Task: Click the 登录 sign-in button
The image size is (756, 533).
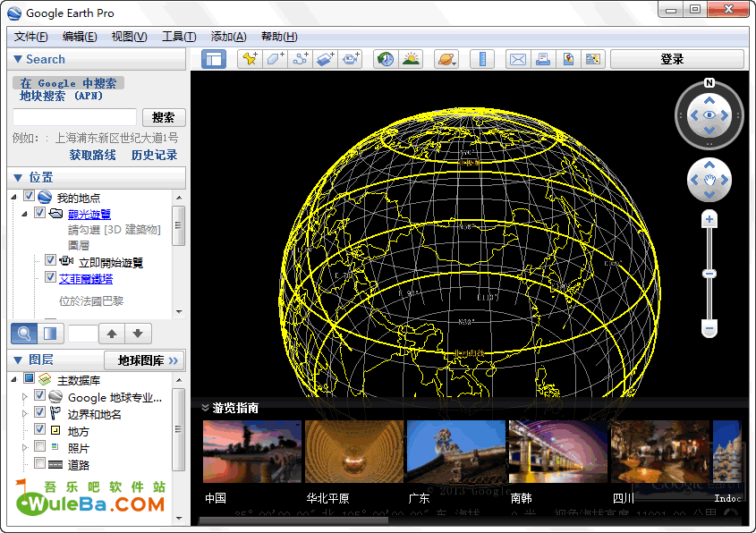Action: pyautogui.click(x=677, y=59)
